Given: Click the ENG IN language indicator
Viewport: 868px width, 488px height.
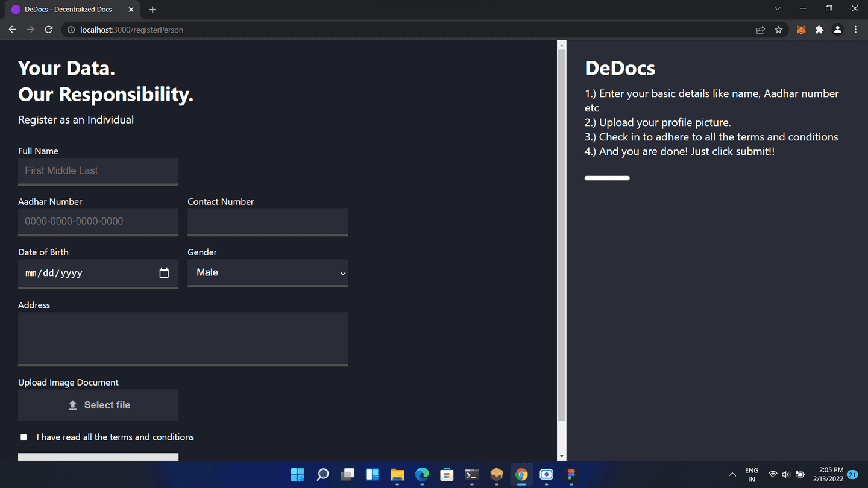Looking at the screenshot, I should [752, 475].
